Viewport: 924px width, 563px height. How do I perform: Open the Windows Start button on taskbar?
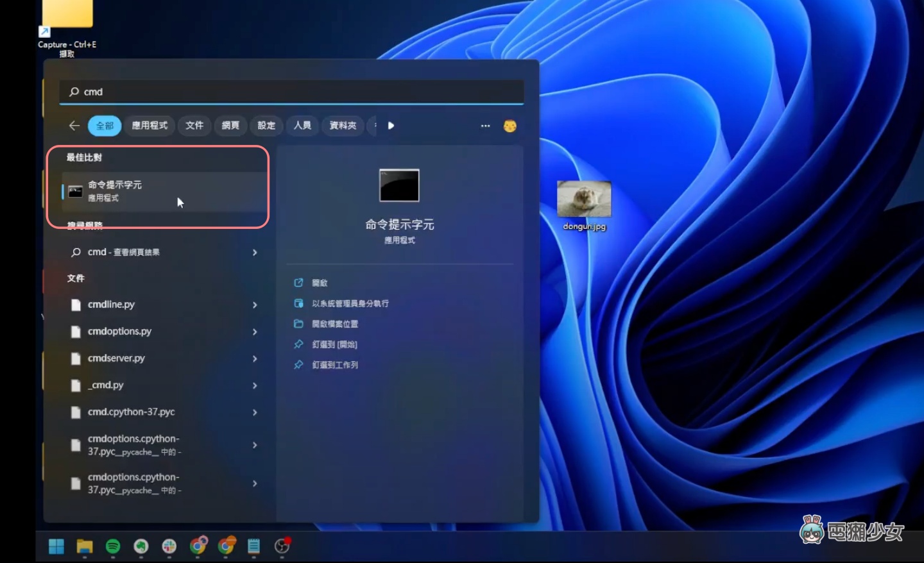[56, 546]
